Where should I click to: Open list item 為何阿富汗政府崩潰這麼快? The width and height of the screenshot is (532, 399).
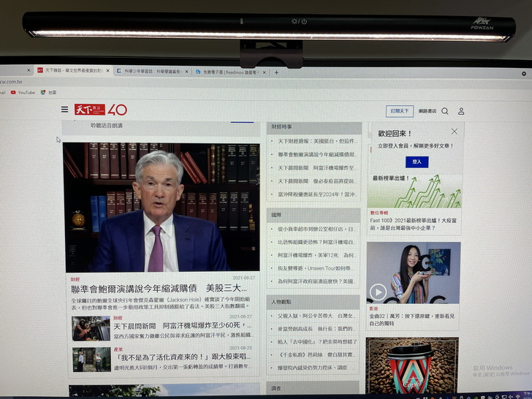click(316, 281)
